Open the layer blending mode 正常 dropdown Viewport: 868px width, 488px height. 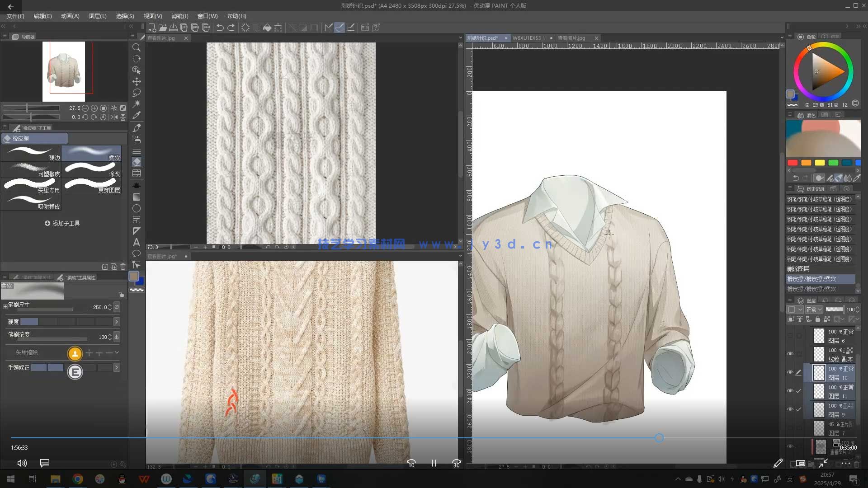coord(814,310)
